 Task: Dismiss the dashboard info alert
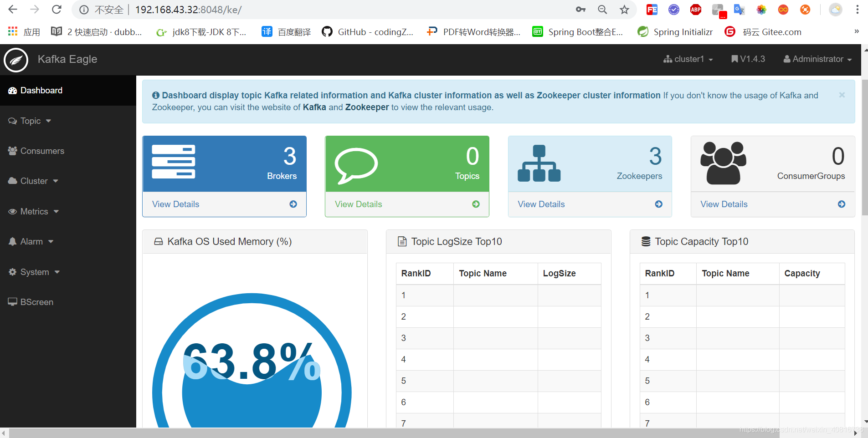[x=842, y=95]
